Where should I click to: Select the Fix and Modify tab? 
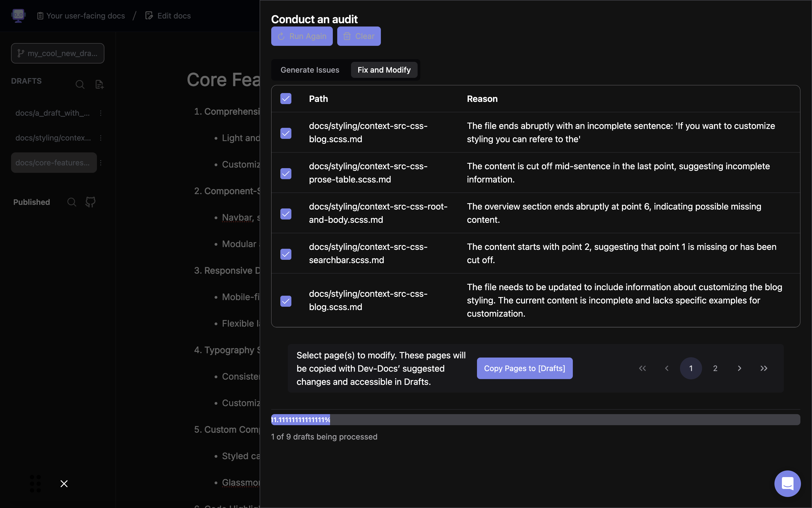coord(384,70)
